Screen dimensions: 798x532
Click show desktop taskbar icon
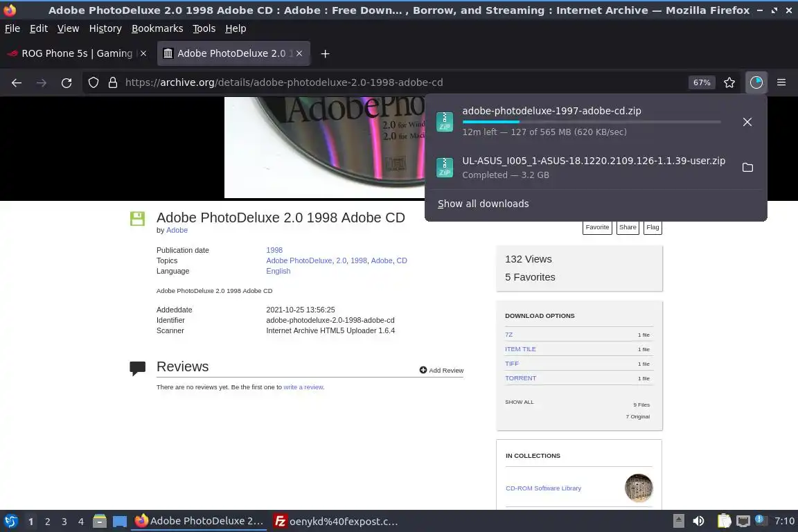click(120, 522)
